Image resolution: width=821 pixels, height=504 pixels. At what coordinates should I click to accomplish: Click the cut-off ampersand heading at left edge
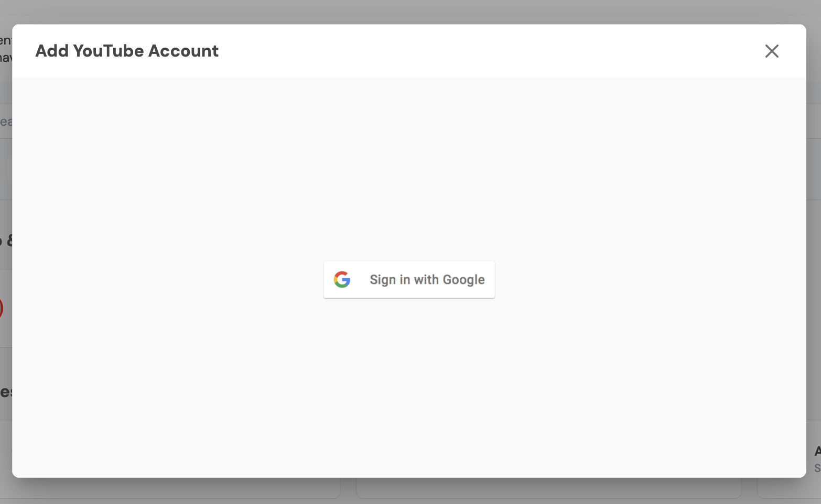[x=6, y=241]
